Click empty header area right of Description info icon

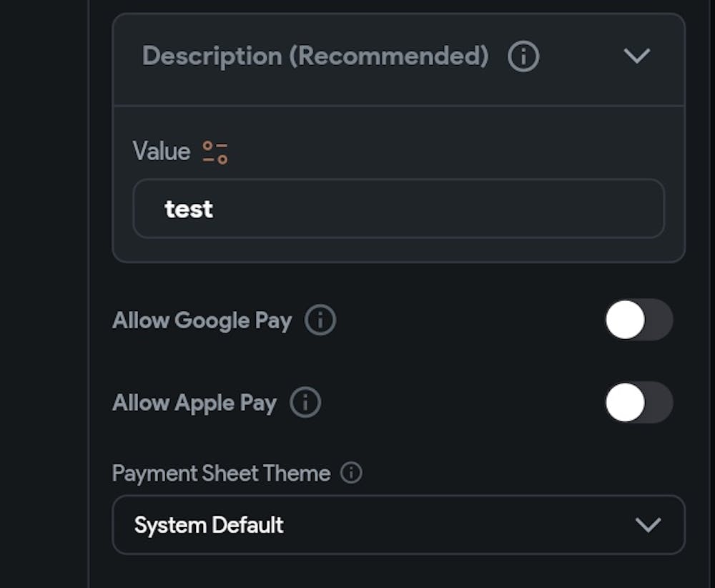point(579,56)
